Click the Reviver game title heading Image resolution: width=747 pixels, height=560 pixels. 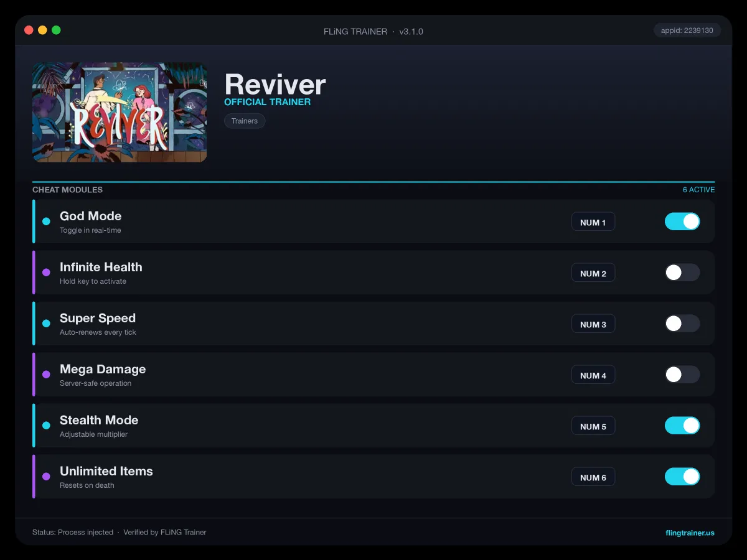275,84
